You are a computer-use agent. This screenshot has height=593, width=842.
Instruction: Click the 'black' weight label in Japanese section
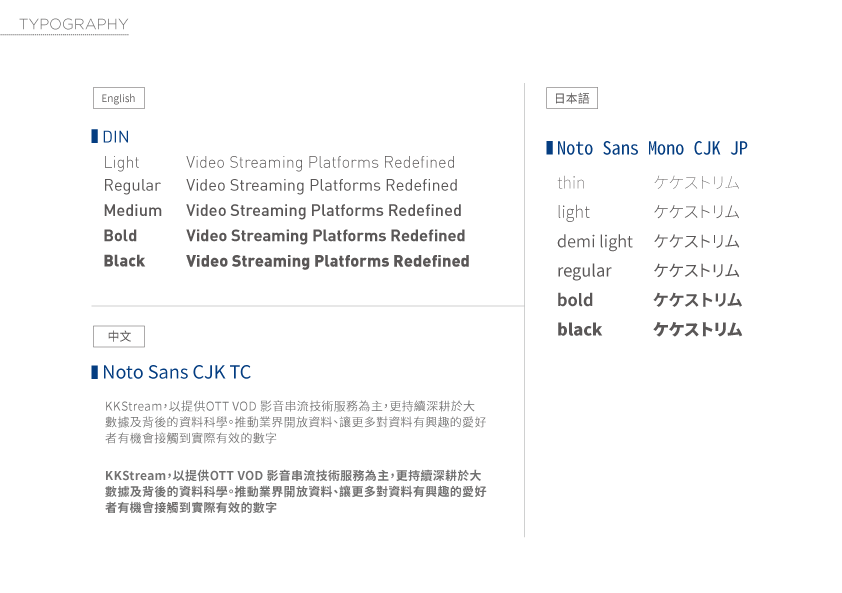579,329
